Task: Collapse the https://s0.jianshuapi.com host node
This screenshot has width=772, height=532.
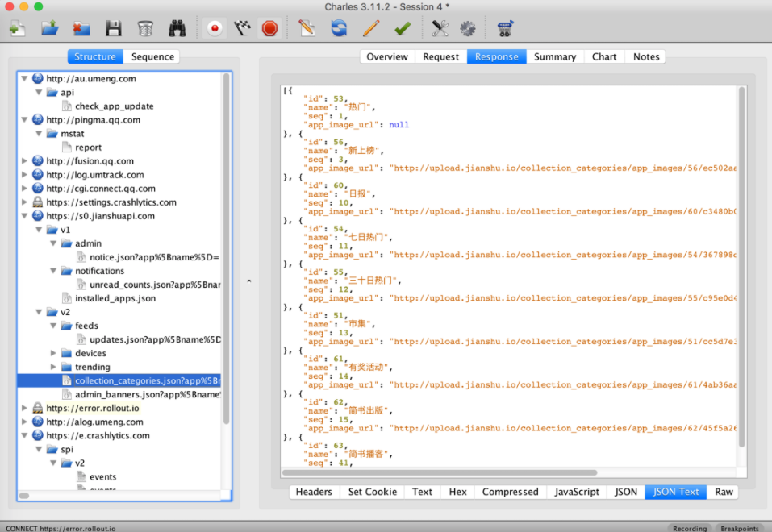Action: 24,216
